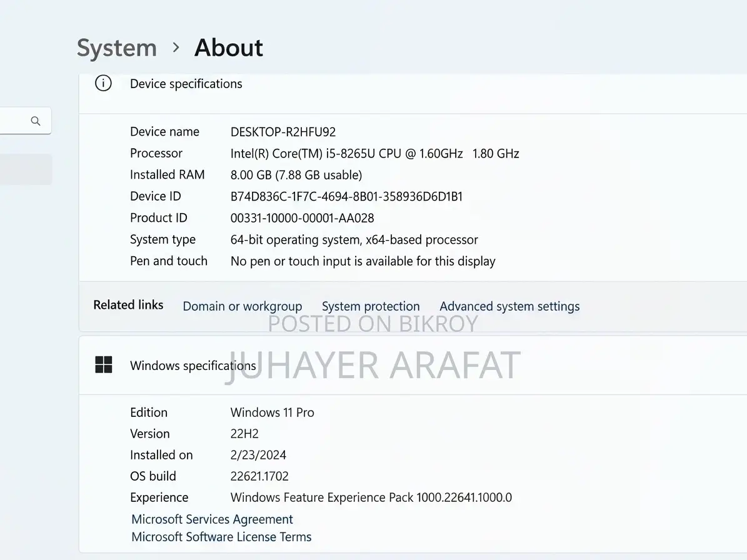The image size is (747, 560).
Task: Open System protection link
Action: pos(371,306)
